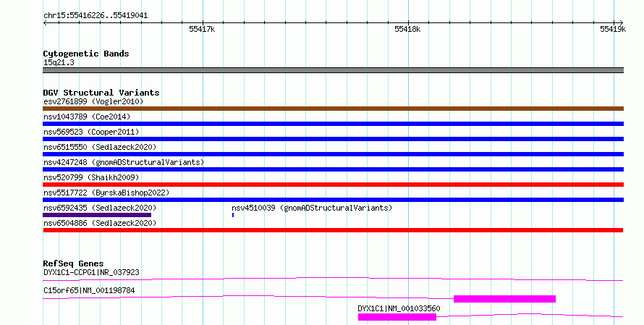Click the nsv6504886 (Sedlazeck2020) label
Viewport: 644px width, 325px height.
(100, 223)
